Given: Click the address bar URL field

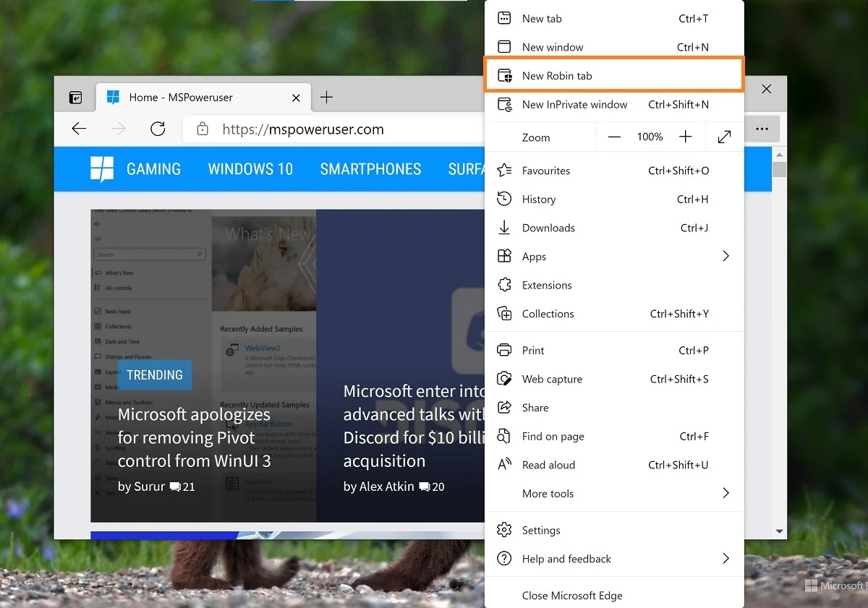Looking at the screenshot, I should pyautogui.click(x=333, y=129).
